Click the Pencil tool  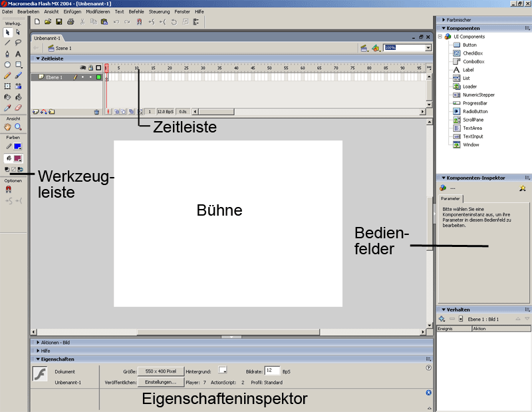(x=7, y=75)
